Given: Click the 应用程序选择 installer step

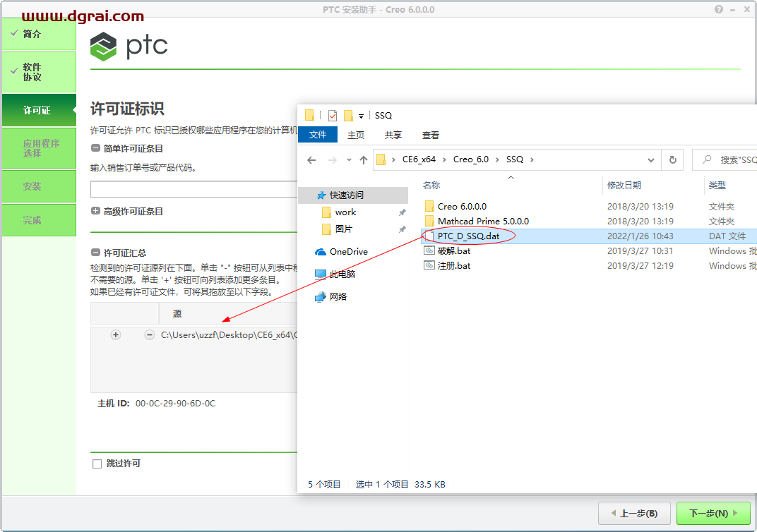Looking at the screenshot, I should click(39, 148).
